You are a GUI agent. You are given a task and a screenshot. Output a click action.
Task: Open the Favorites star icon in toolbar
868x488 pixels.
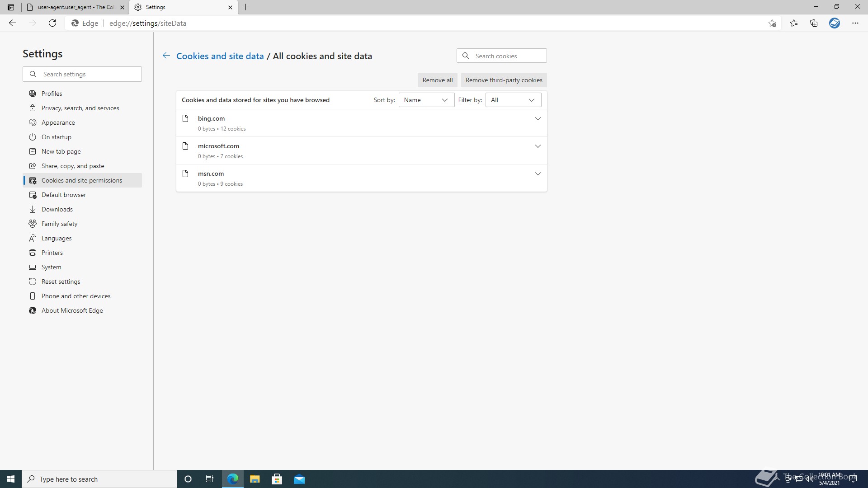(793, 23)
